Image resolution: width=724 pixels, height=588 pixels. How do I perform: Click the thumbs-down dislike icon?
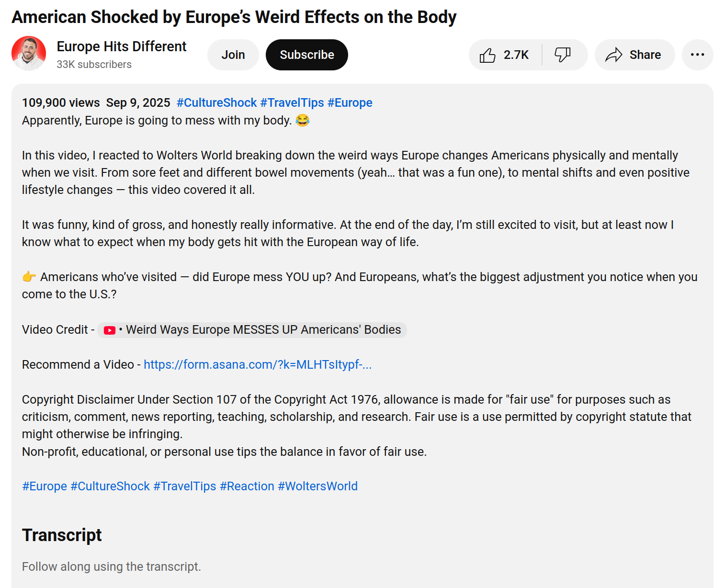coord(563,55)
